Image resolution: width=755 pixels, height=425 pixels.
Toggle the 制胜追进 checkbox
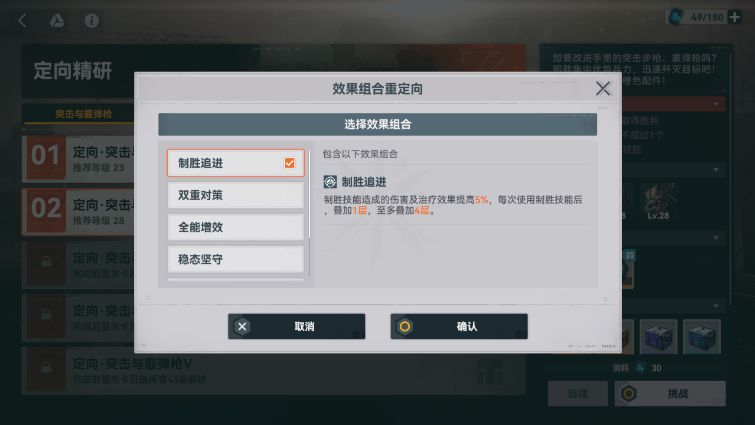[289, 163]
